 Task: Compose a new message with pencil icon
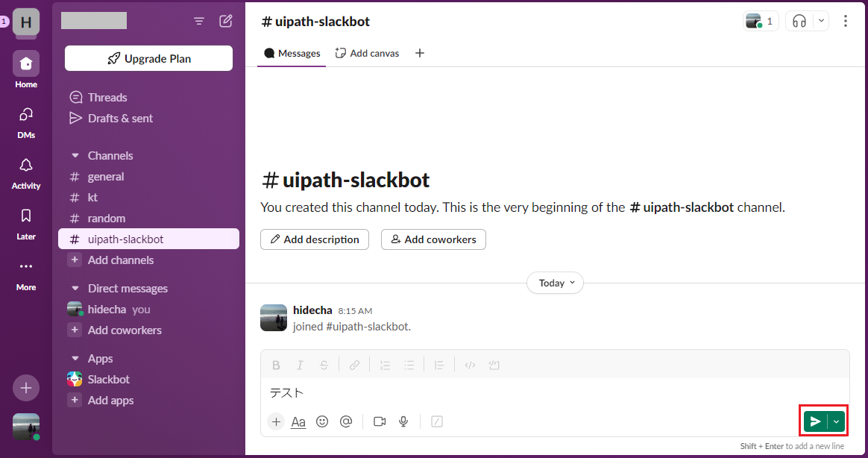[x=226, y=21]
